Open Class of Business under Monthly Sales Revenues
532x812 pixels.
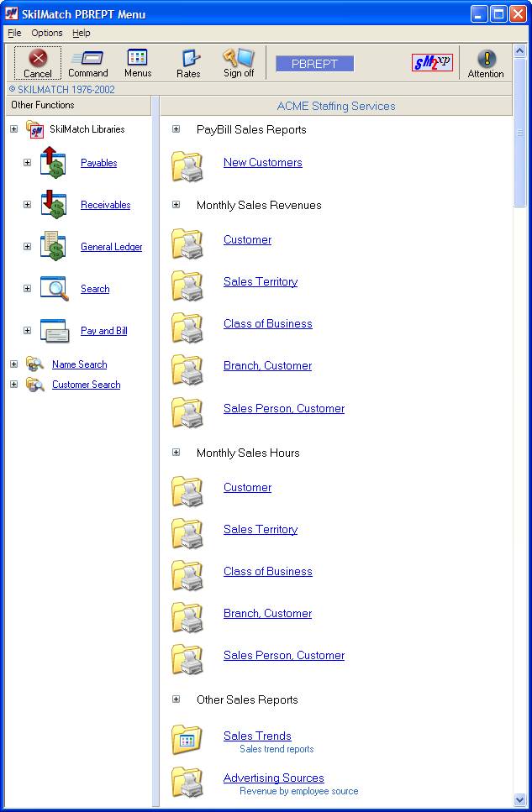click(x=267, y=323)
